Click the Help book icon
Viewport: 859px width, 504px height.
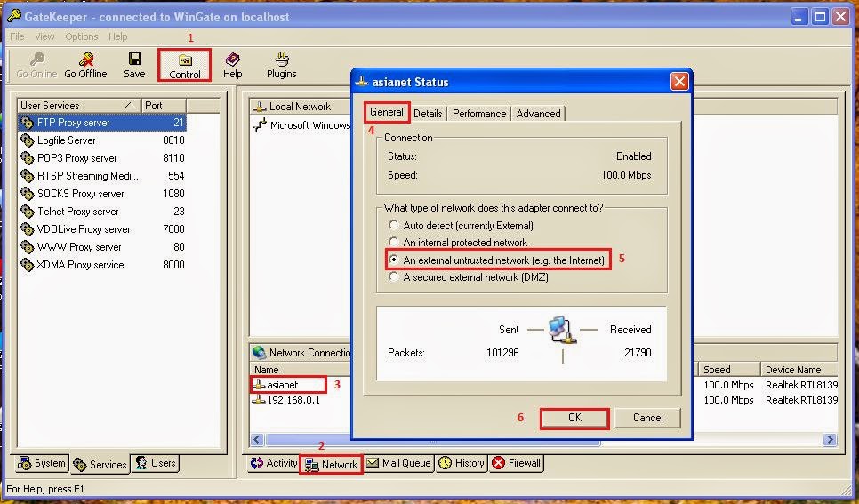[233, 60]
